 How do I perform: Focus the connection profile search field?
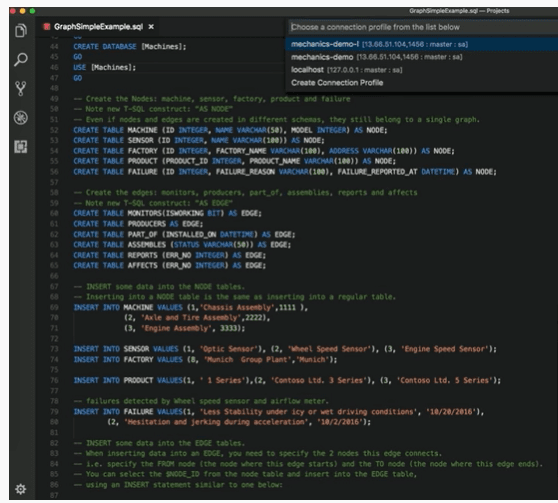[423, 27]
